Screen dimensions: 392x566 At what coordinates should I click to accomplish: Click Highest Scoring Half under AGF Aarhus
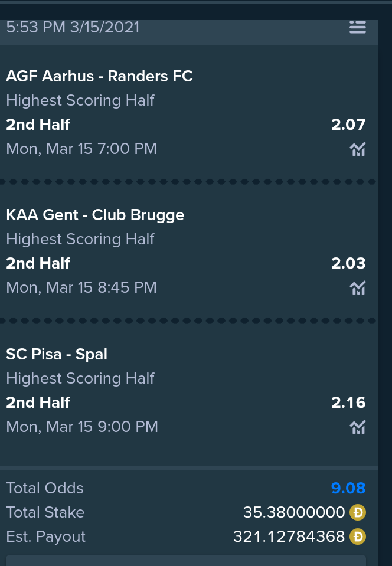click(x=80, y=100)
